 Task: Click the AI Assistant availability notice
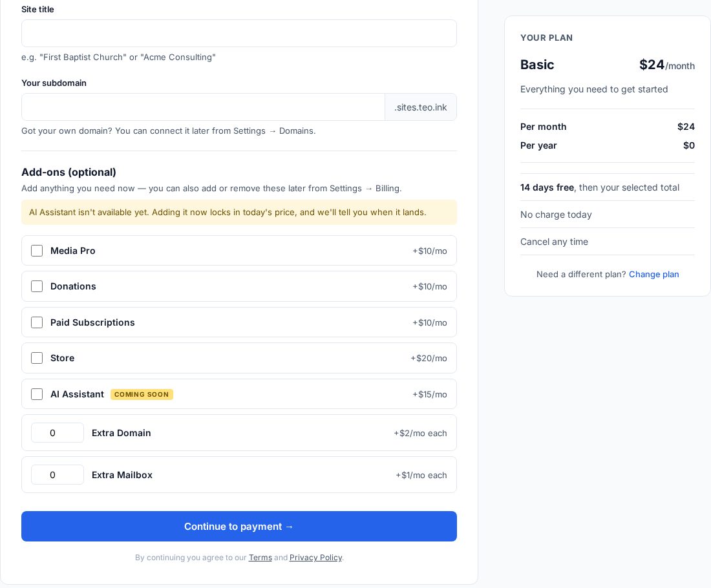pyautogui.click(x=239, y=212)
